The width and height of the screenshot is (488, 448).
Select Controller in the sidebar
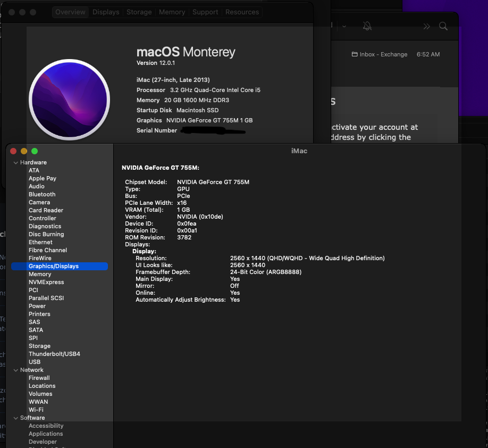(43, 218)
